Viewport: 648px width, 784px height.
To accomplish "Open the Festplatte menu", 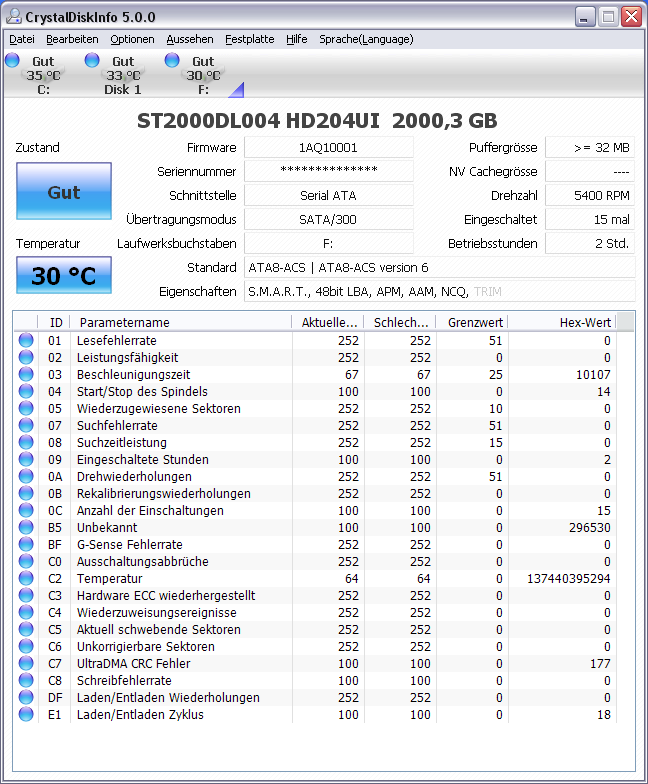I will (250, 39).
